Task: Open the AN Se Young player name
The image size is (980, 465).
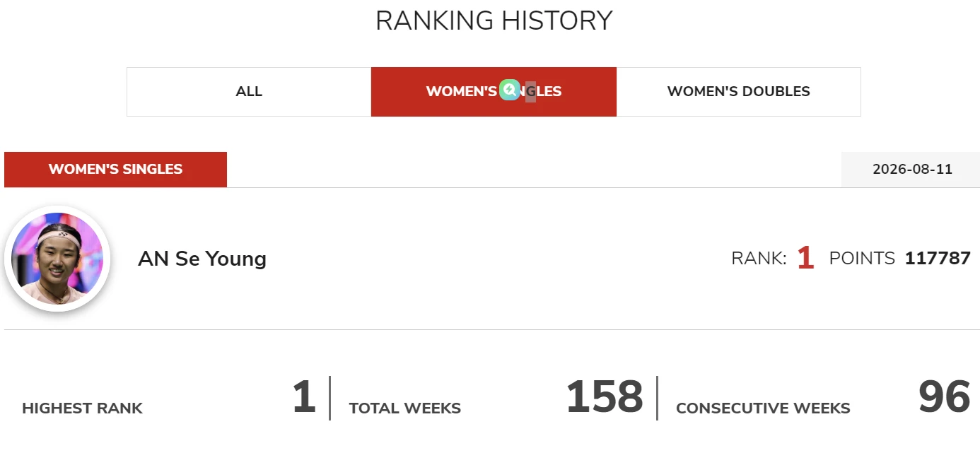Action: [x=202, y=259]
